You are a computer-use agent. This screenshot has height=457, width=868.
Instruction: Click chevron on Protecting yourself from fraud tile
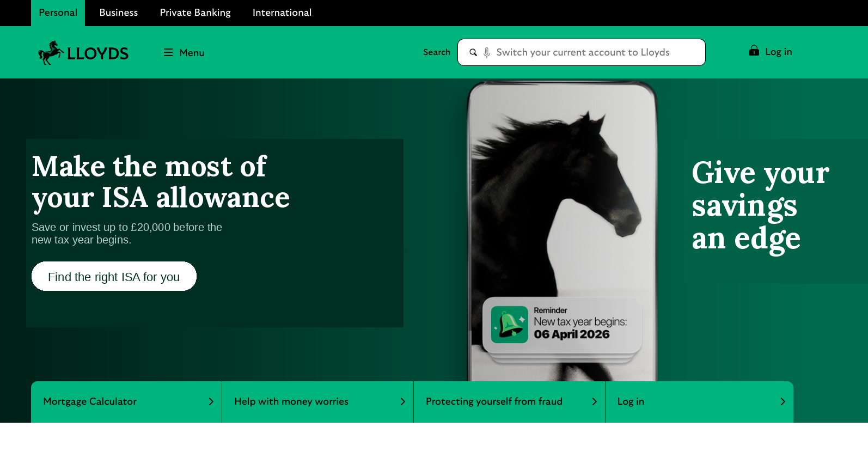595,401
